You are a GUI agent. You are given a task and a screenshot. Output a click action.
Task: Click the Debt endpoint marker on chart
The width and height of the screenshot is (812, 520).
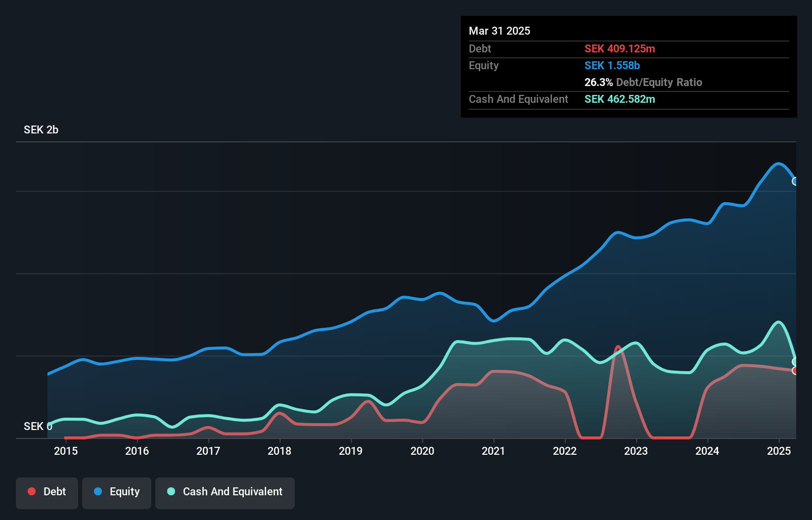795,371
